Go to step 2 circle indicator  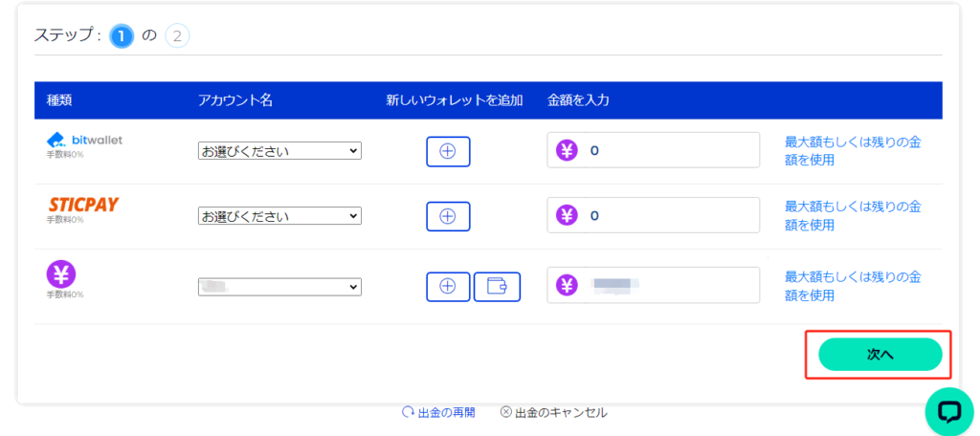coord(177,36)
